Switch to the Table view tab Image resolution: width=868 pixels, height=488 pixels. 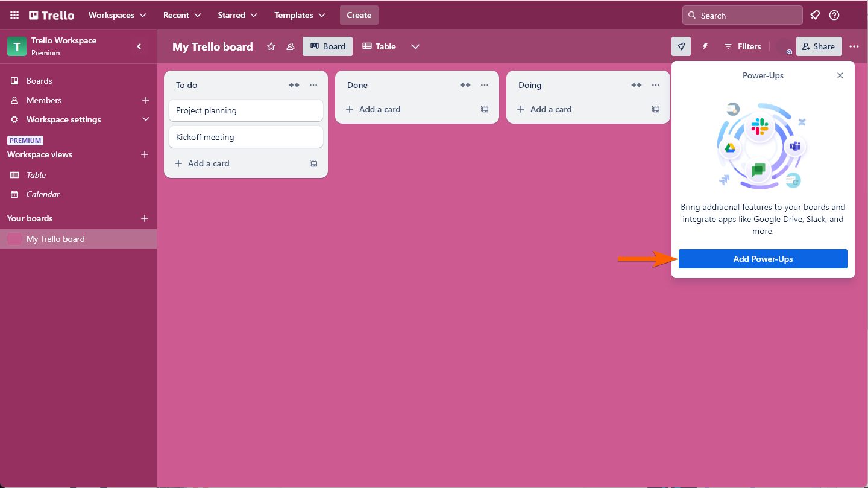pos(379,46)
